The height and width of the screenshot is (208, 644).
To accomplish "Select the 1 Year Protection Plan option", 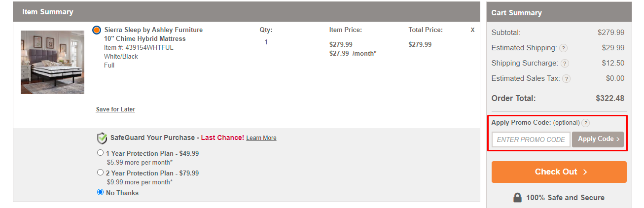I will pos(101,153).
